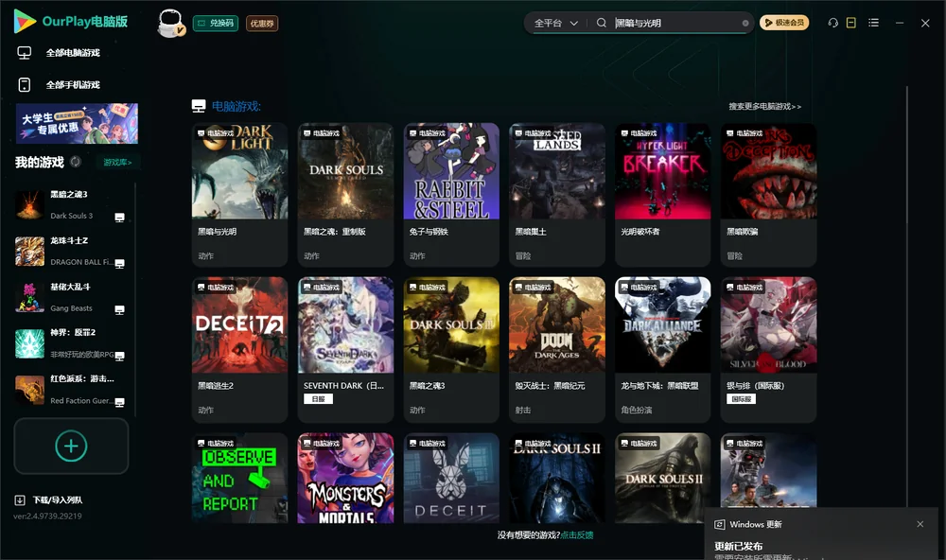Open 黑暗之魂：重制版 game card
Image resolution: width=946 pixels, height=560 pixels.
click(345, 194)
